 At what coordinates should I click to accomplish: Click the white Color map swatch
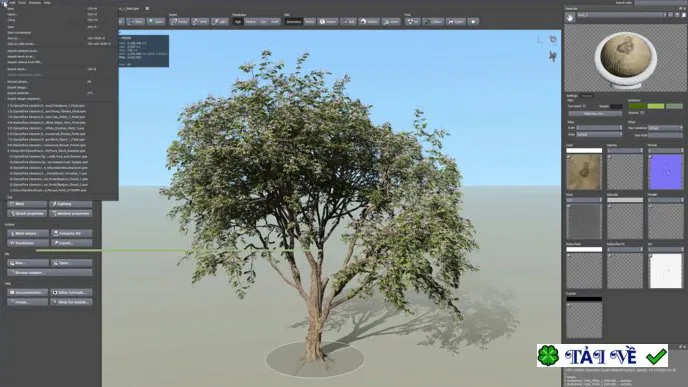click(x=584, y=150)
